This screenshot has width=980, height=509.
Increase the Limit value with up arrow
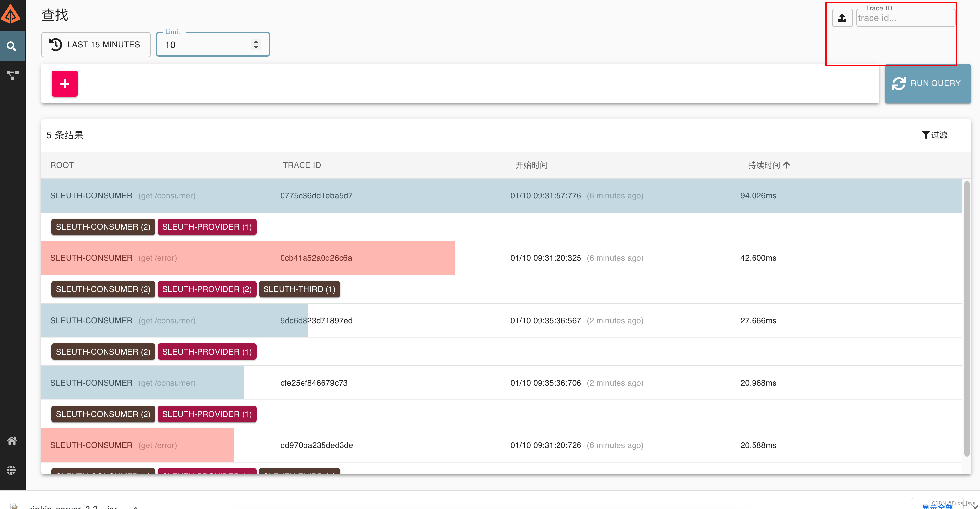click(x=256, y=42)
